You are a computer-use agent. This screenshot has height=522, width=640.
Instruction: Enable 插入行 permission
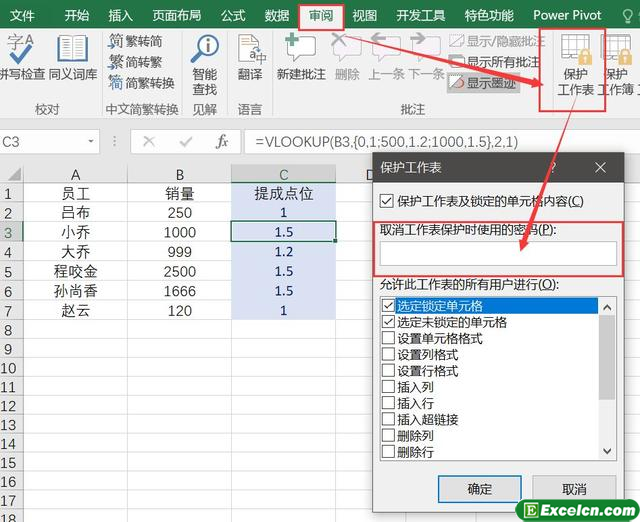coord(388,403)
